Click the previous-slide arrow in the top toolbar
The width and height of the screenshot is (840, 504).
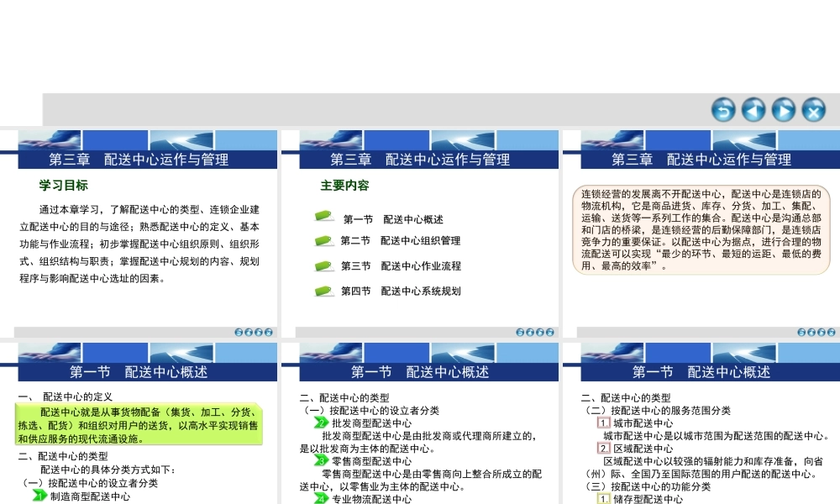753,110
